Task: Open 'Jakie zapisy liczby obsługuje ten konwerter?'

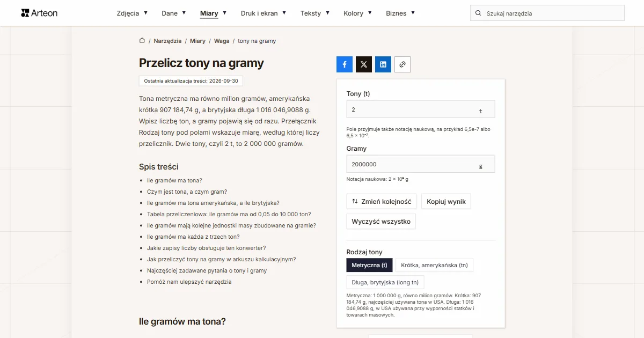Action: tap(207, 248)
